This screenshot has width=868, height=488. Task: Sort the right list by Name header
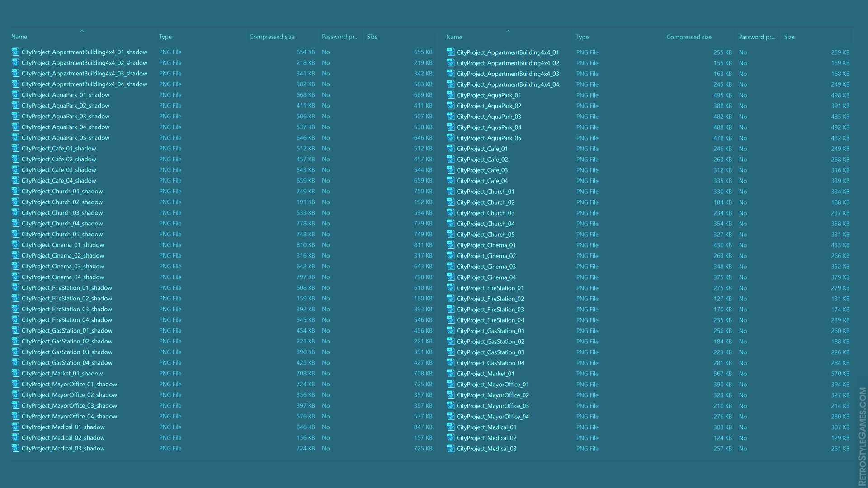coord(454,37)
